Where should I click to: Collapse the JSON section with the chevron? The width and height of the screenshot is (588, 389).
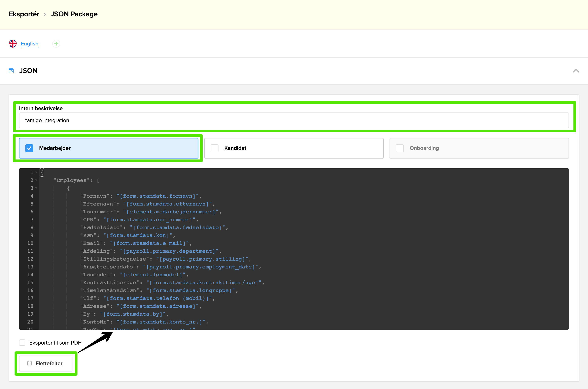(576, 71)
